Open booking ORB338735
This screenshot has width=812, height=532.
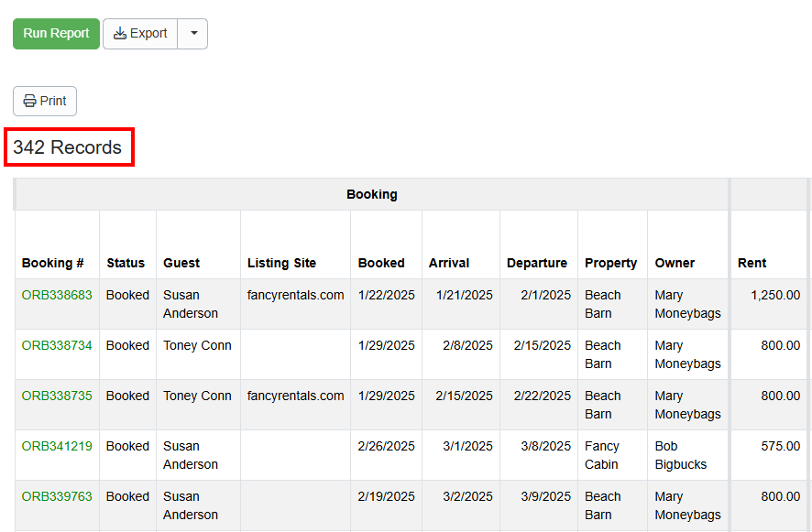(x=57, y=396)
